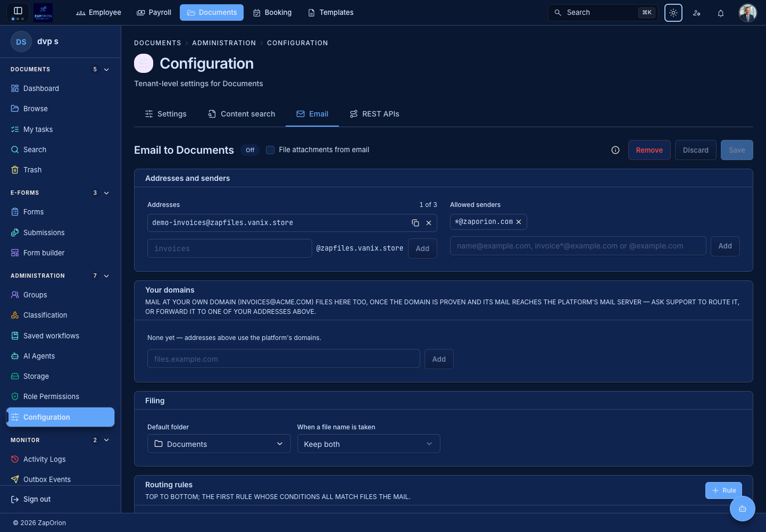Discard the email configuration changes
The height and width of the screenshot is (532, 766).
[x=696, y=150]
